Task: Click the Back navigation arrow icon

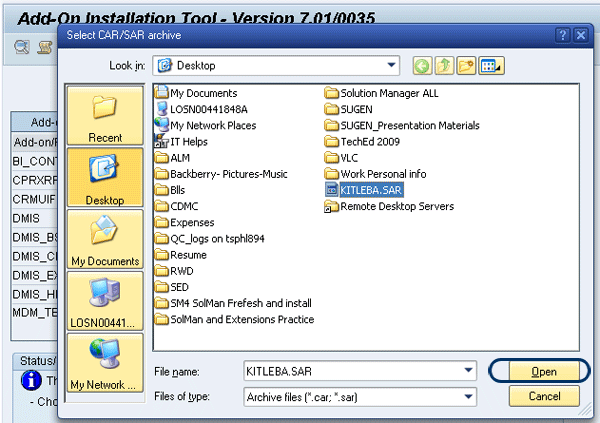Action: tap(424, 66)
